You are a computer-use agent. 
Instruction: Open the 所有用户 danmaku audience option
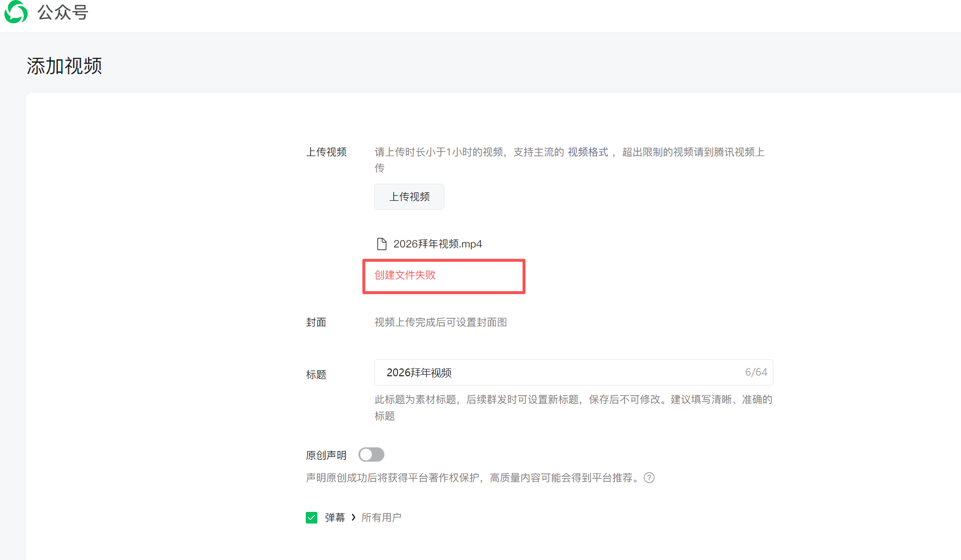[x=381, y=518]
